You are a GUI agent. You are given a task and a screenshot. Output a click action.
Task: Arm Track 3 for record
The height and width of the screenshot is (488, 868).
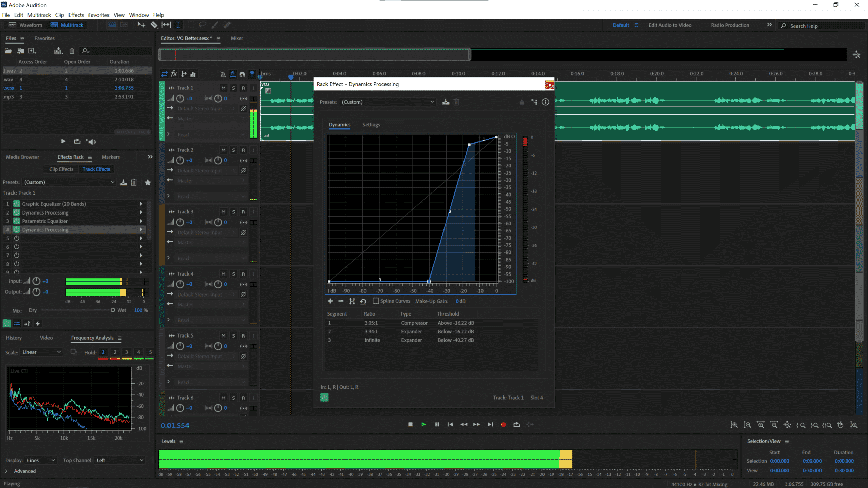pyautogui.click(x=243, y=212)
